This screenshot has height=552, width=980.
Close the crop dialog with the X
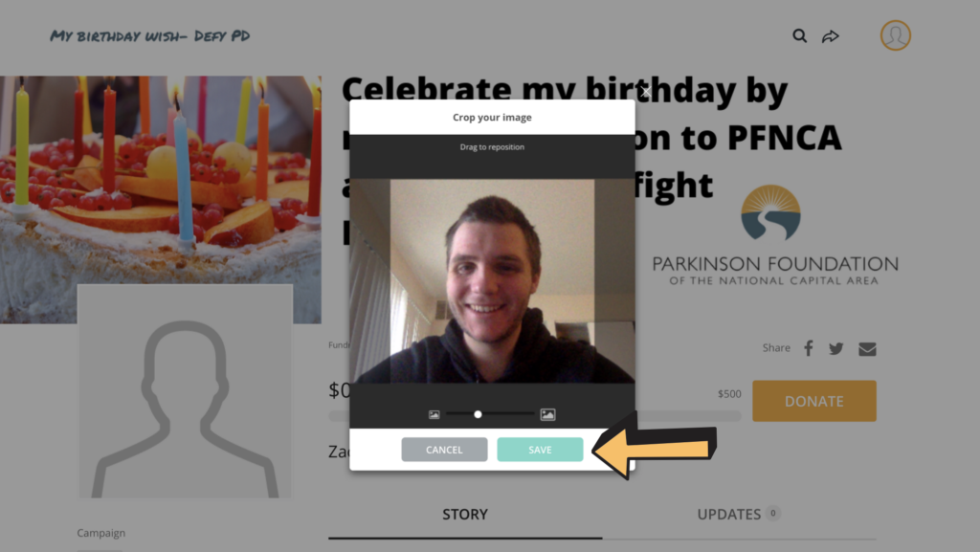(x=645, y=93)
